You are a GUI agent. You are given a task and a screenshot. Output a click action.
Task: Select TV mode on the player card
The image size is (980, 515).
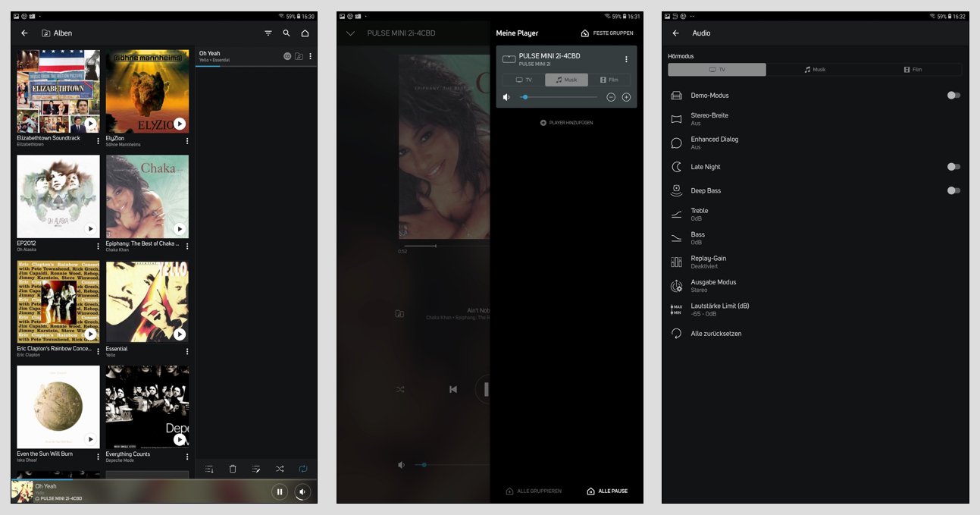tap(524, 80)
